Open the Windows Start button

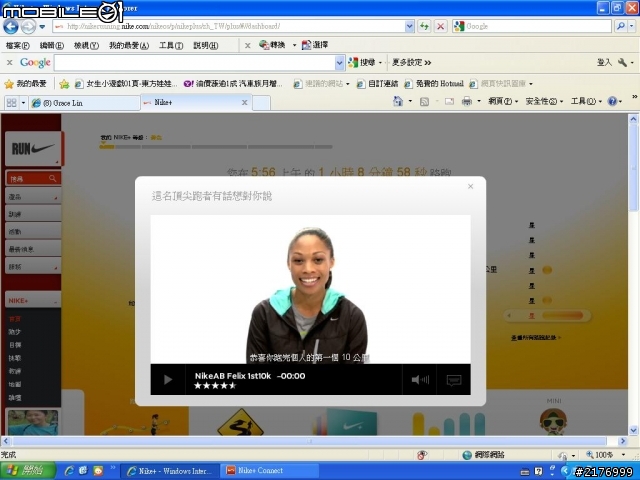click(28, 471)
